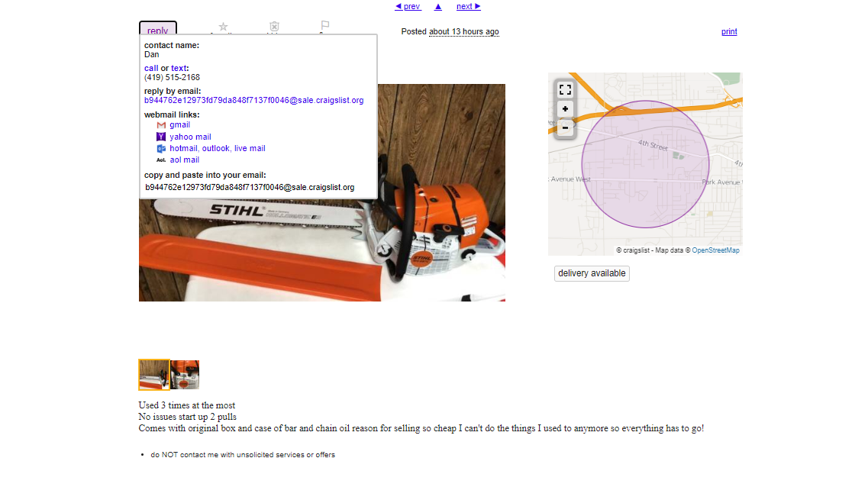Click the reply by email address link
The image size is (868, 487).
[x=254, y=100]
